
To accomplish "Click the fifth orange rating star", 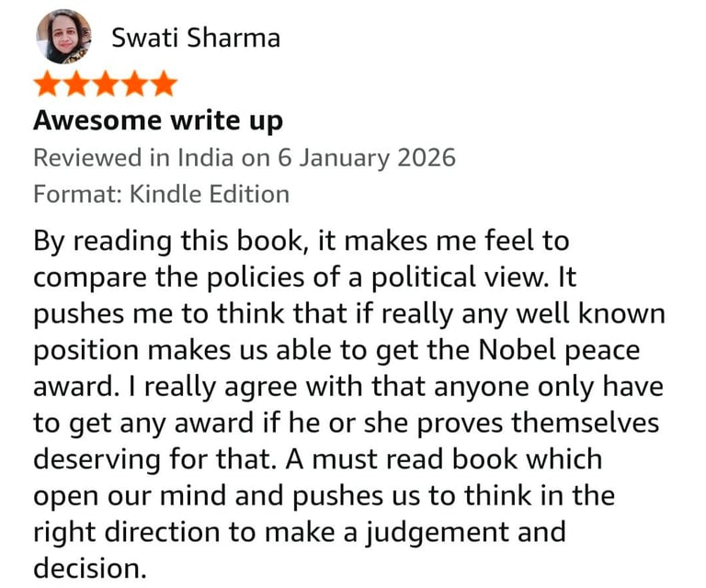I will point(164,84).
